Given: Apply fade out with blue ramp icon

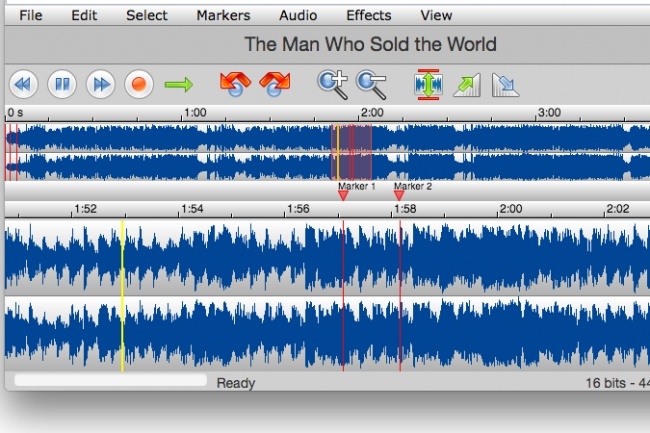Looking at the screenshot, I should point(505,85).
